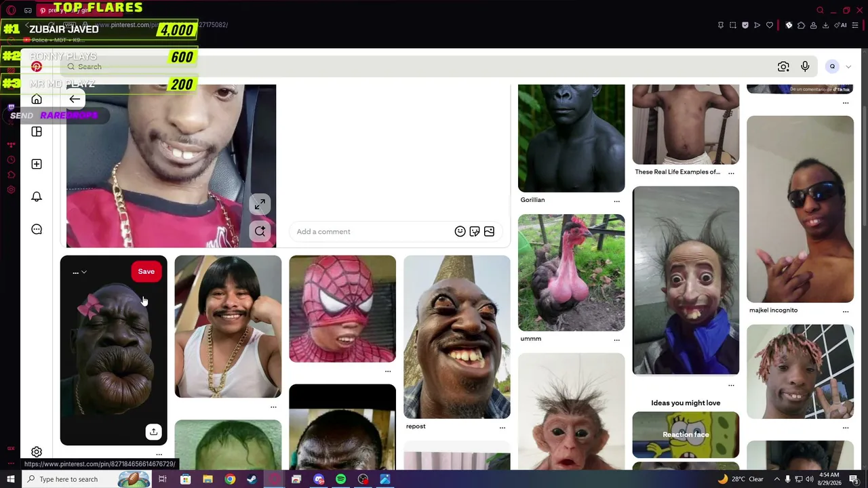Open the Spider-Man mask pin thumbnail

coord(342,309)
